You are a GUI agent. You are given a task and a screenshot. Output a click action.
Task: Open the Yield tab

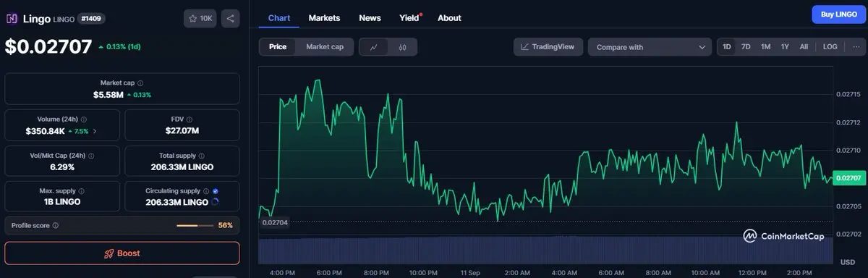coord(409,18)
